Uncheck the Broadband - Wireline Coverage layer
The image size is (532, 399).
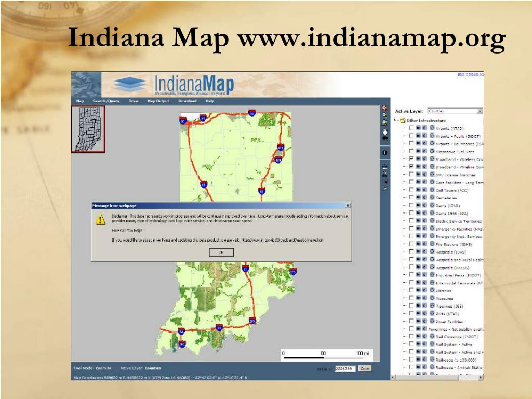pyautogui.click(x=411, y=167)
